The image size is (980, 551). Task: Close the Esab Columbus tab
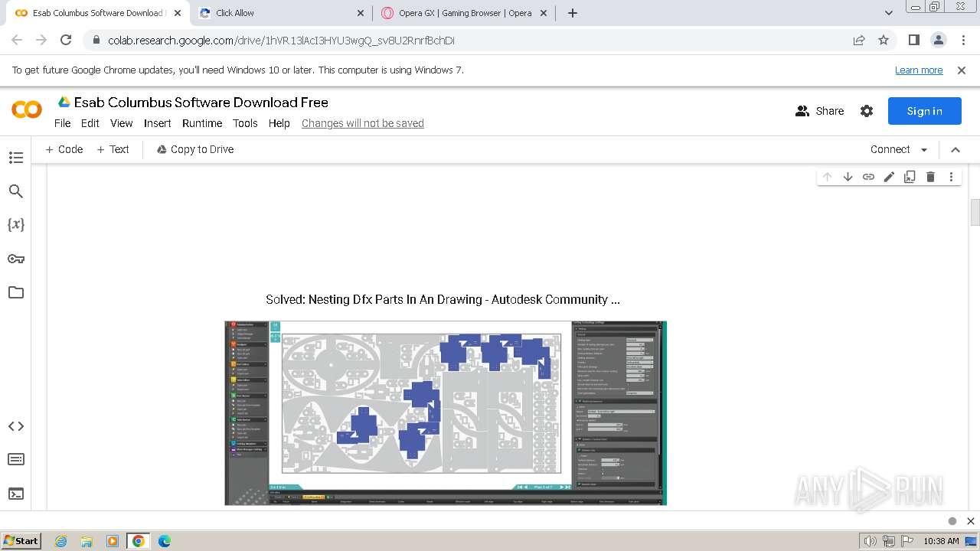point(178,13)
